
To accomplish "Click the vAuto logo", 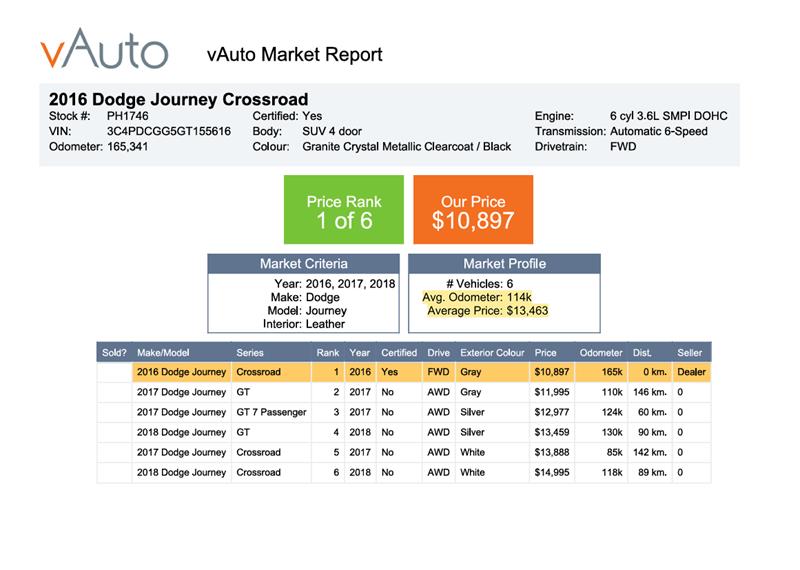I will click(104, 49).
